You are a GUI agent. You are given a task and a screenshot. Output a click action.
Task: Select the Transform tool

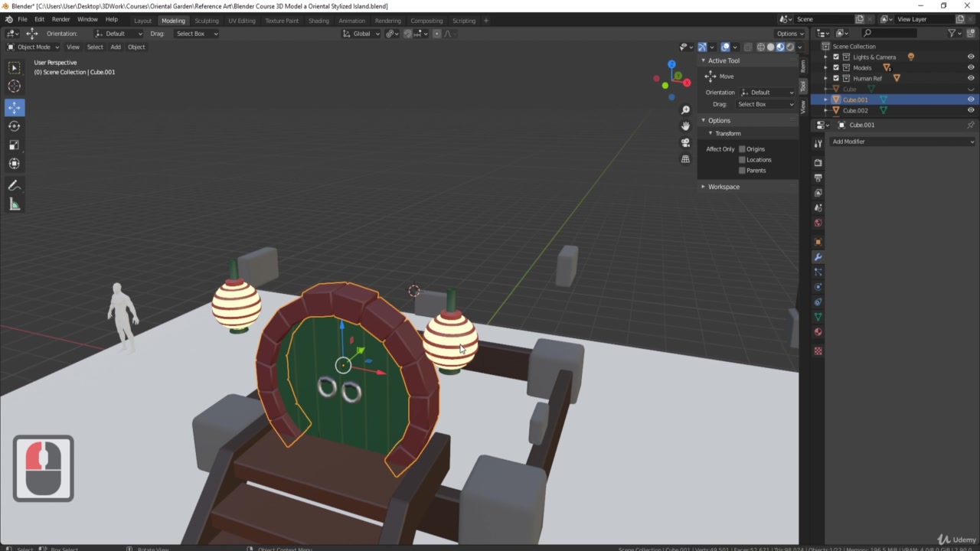coord(14,163)
